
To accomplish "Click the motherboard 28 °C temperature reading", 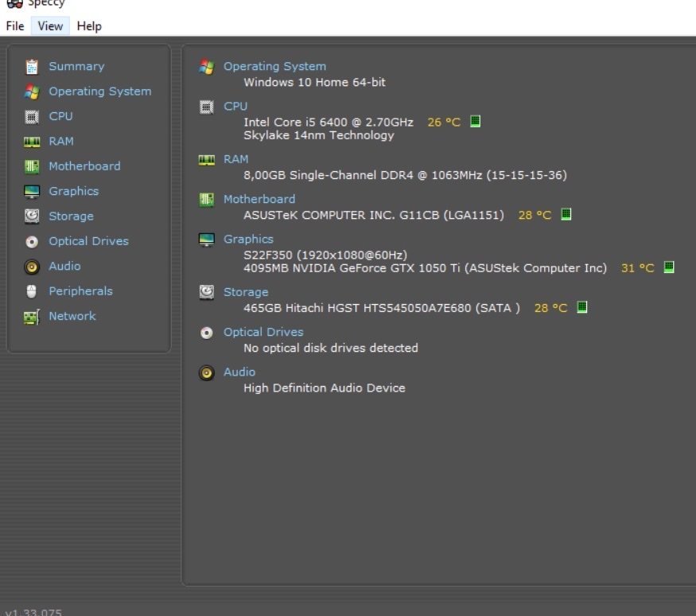I will coord(535,215).
